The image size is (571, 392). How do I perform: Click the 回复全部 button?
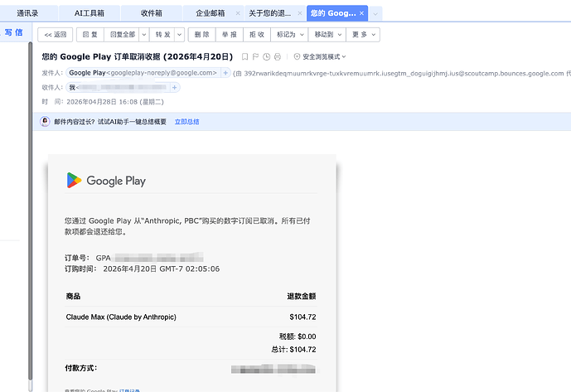point(123,35)
